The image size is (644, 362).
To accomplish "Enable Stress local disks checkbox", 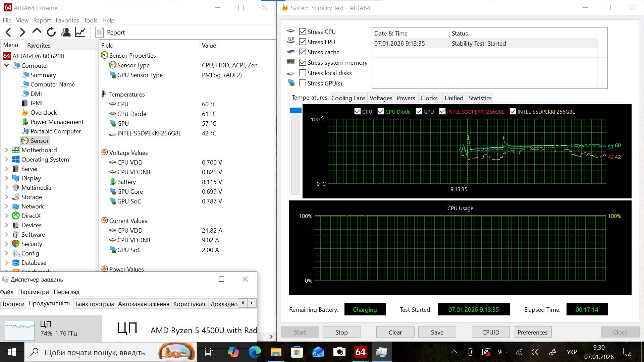I will coord(303,73).
